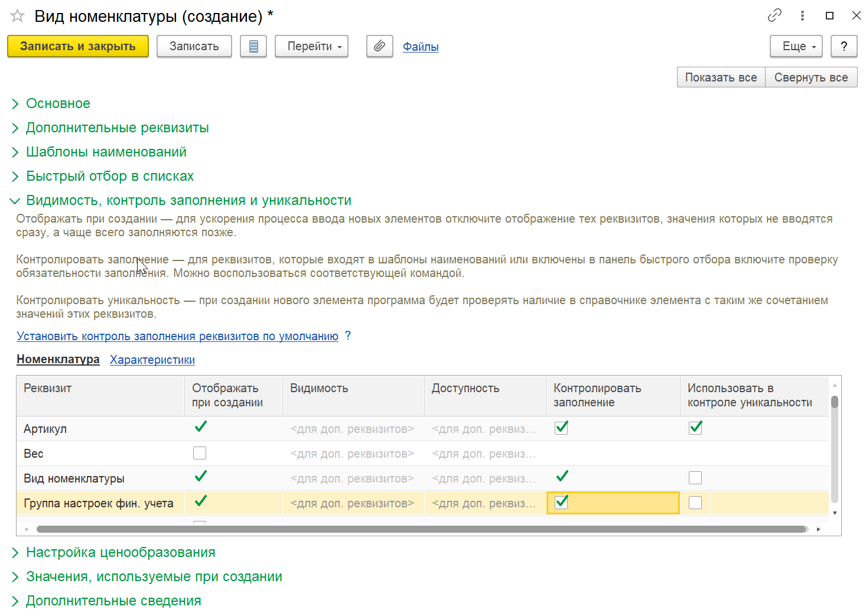Open the reports list icon button
Viewport: 866px width, 616px height.
[x=253, y=46]
